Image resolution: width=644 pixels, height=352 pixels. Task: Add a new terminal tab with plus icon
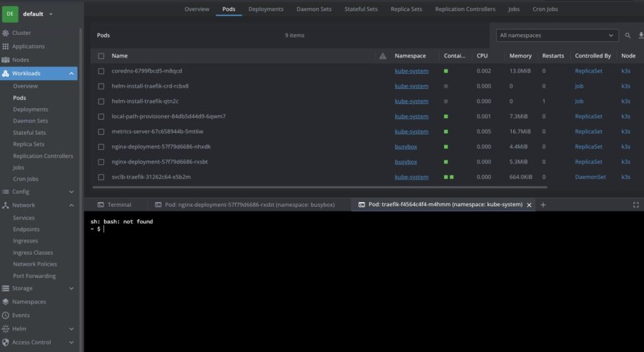543,205
